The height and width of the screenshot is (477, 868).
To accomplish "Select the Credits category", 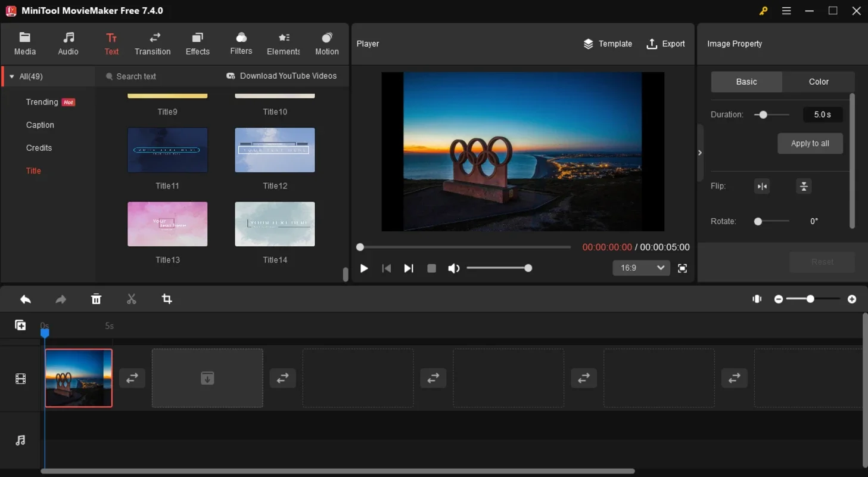I will point(39,148).
